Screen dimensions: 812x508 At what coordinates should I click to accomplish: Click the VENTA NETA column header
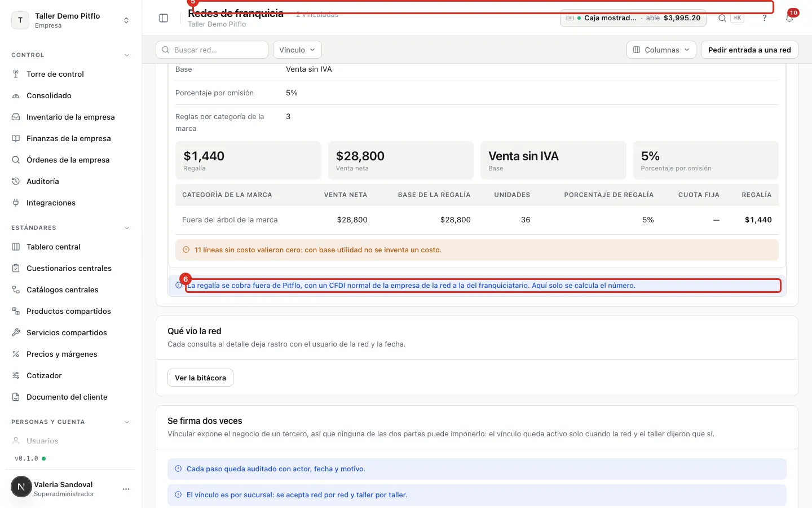346,195
